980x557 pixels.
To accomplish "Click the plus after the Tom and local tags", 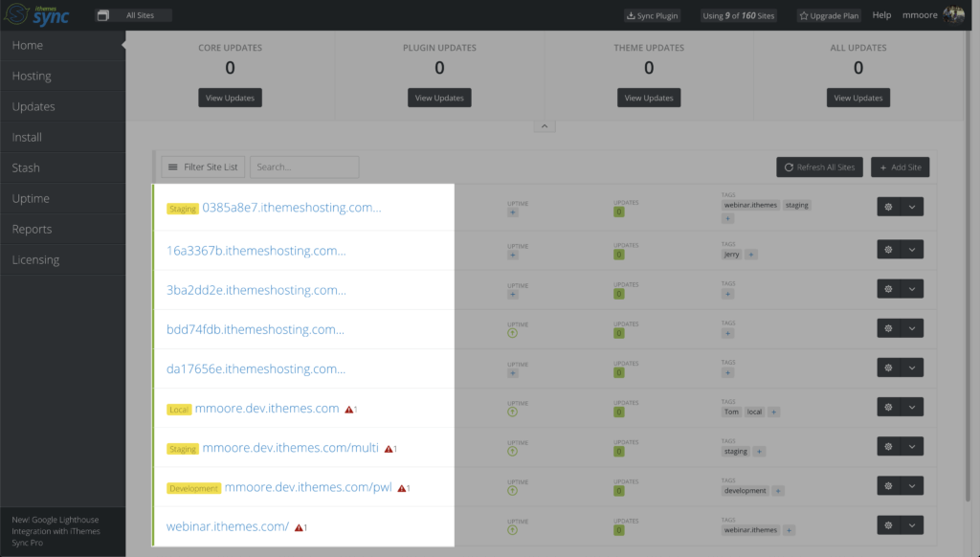I will (773, 412).
